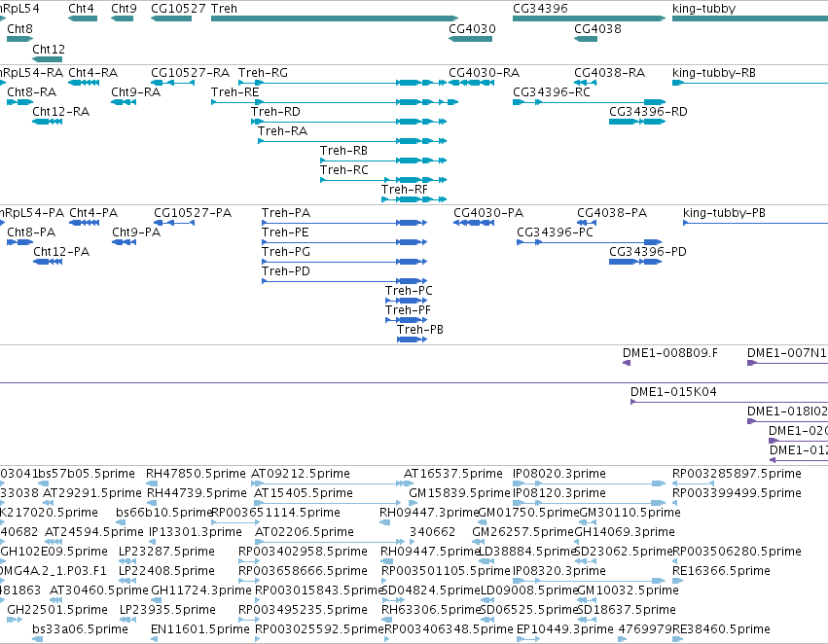Screen dimensions: 828x644
Task: Select the CG34396-RC transcript label
Action: (552, 91)
